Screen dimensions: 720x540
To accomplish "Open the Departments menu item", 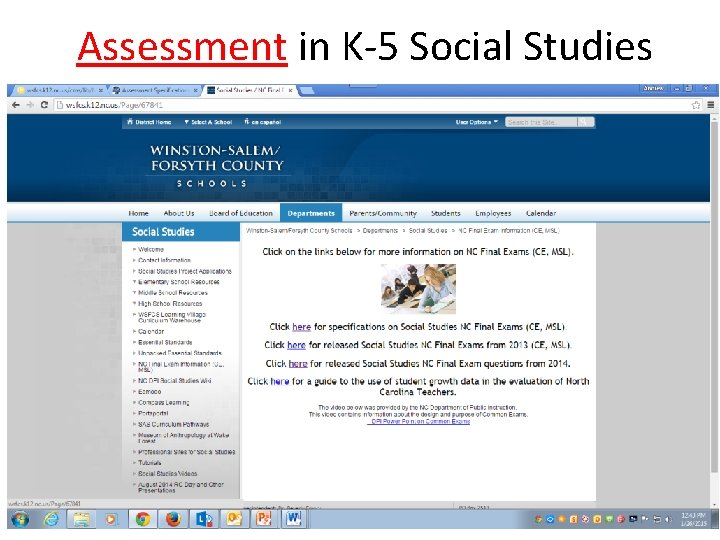I will point(311,213).
